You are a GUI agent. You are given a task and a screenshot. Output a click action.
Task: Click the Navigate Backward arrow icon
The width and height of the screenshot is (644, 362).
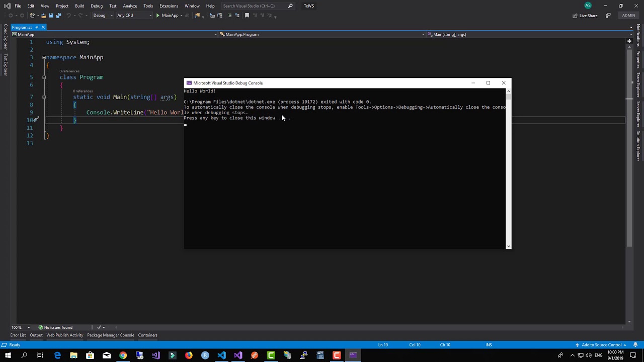(x=11, y=16)
